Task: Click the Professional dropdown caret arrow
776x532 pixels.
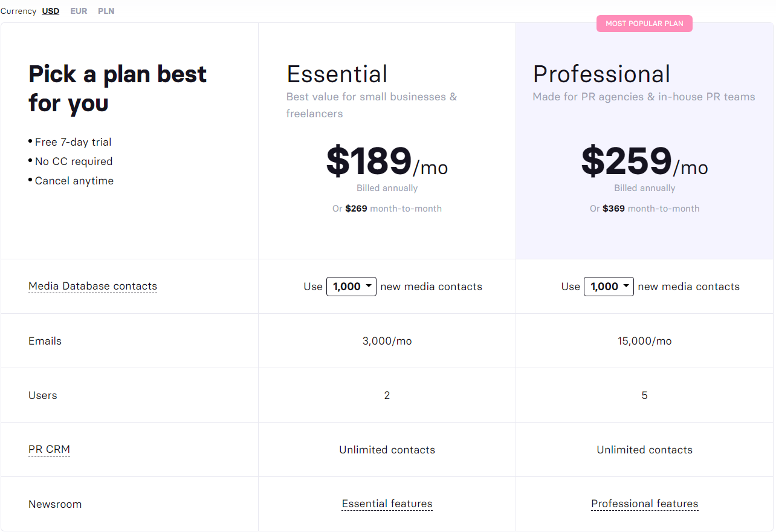Action: click(626, 286)
